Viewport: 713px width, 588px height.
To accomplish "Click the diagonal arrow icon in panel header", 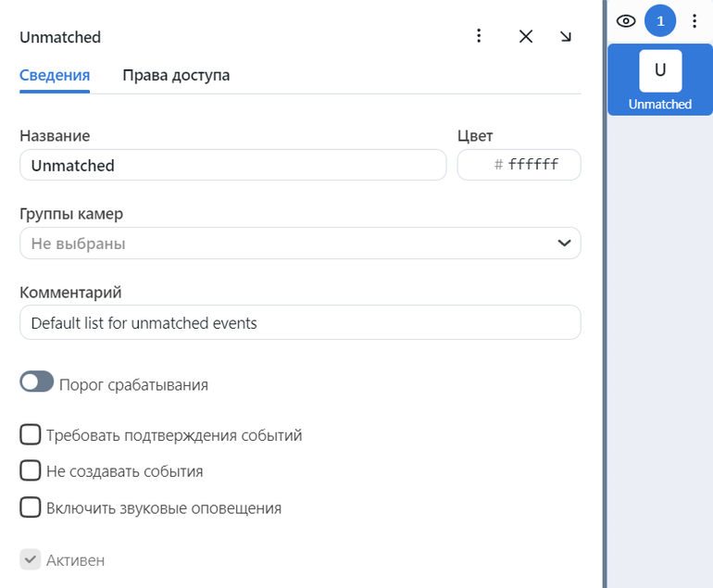I will pyautogui.click(x=566, y=36).
